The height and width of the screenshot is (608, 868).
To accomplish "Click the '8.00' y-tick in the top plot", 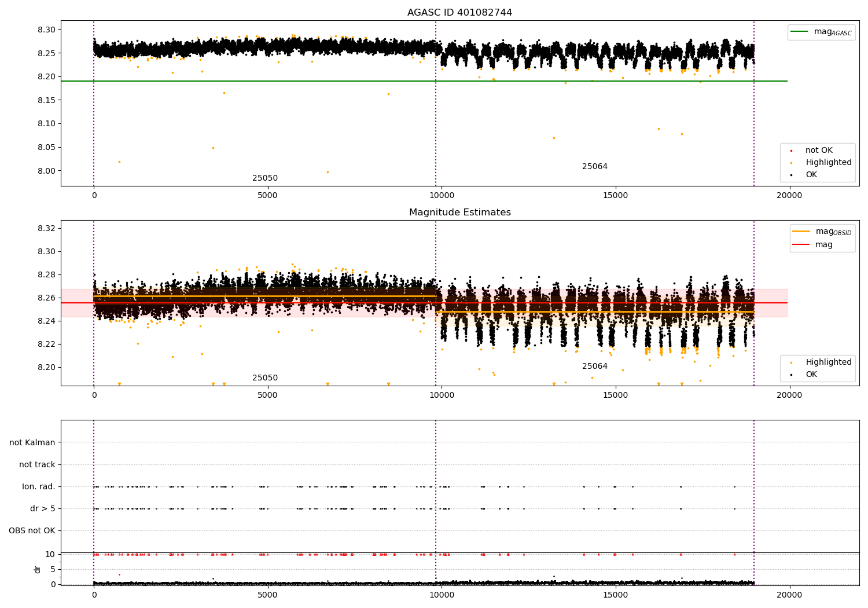I will pos(47,171).
